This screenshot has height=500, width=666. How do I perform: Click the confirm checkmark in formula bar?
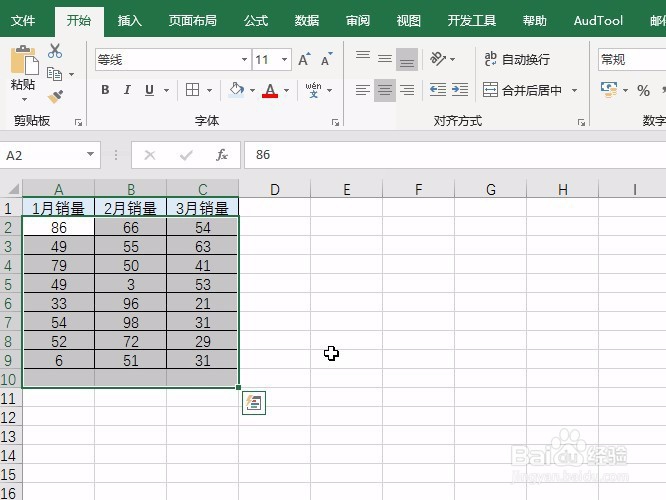[x=186, y=155]
